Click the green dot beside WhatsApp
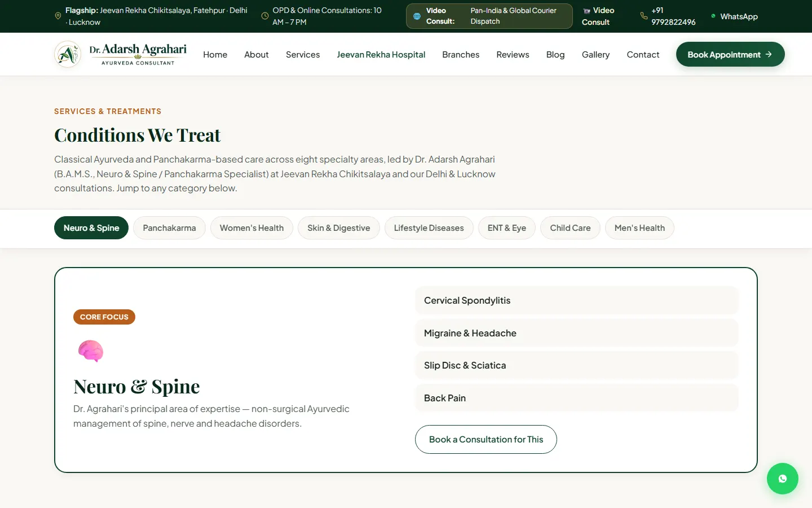Image resolution: width=812 pixels, height=508 pixels. tap(713, 16)
